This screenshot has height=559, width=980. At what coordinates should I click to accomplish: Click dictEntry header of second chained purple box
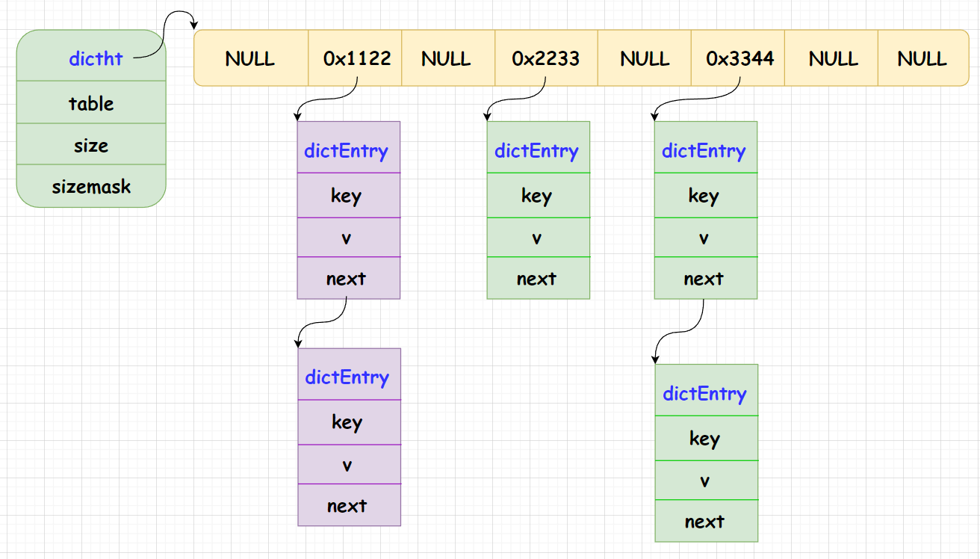[350, 374]
